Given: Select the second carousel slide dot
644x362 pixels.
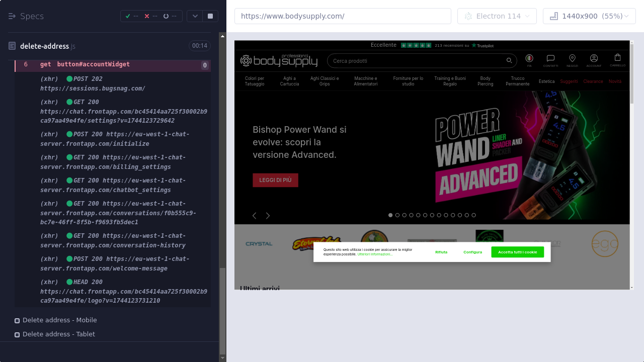Looking at the screenshot, I should click(397, 215).
